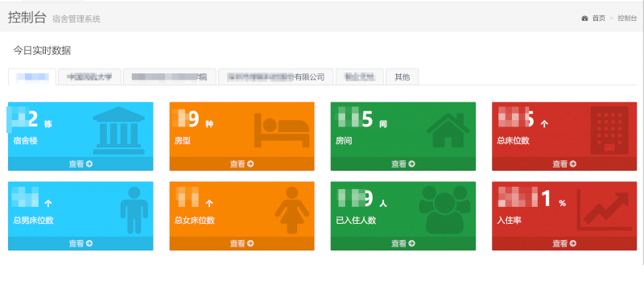
Task: Click the house icon on 房间 card
Action: [448, 130]
